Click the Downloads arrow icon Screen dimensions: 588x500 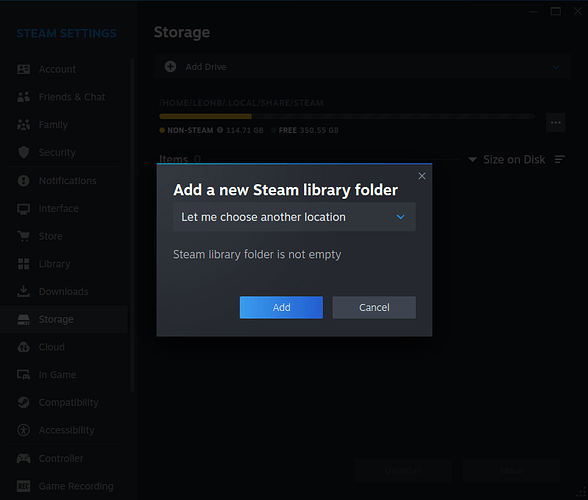tap(24, 291)
